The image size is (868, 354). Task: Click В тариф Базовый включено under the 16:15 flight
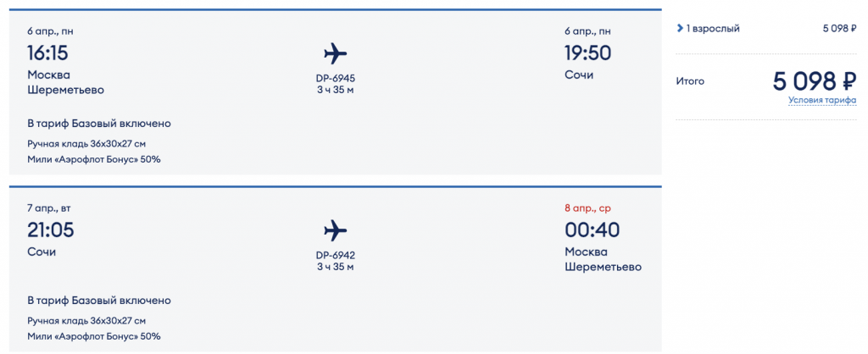pyautogui.click(x=98, y=124)
